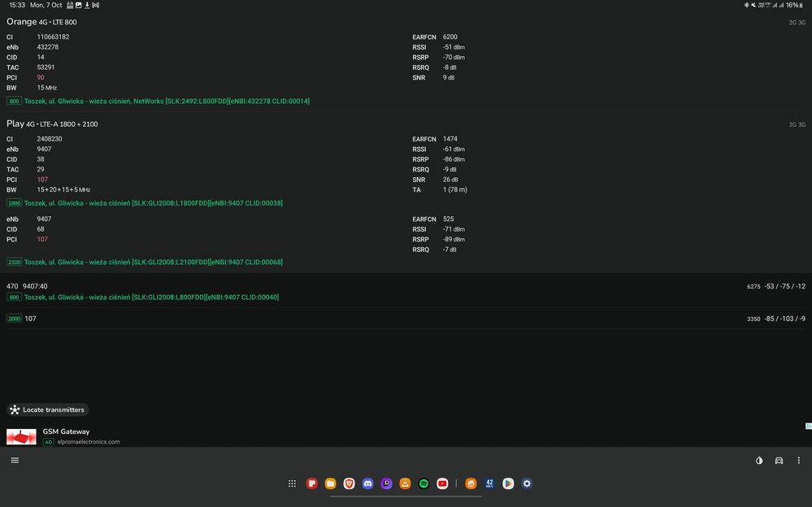Open Settings gear in the taskbar

tap(527, 483)
